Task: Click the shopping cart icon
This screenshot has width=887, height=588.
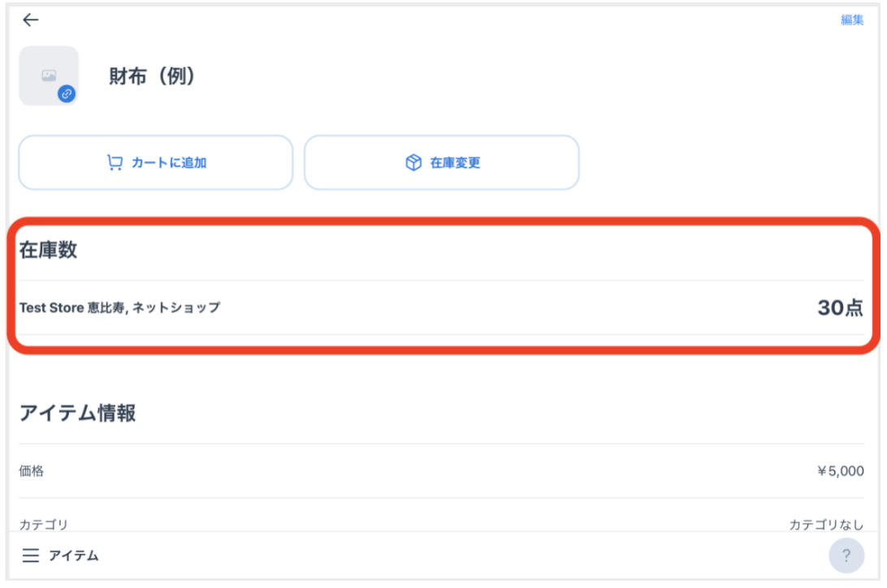Action: tap(115, 162)
